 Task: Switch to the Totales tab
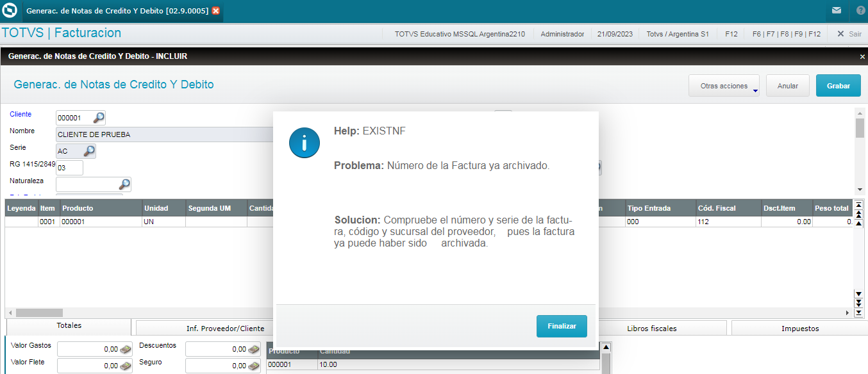coord(69,326)
